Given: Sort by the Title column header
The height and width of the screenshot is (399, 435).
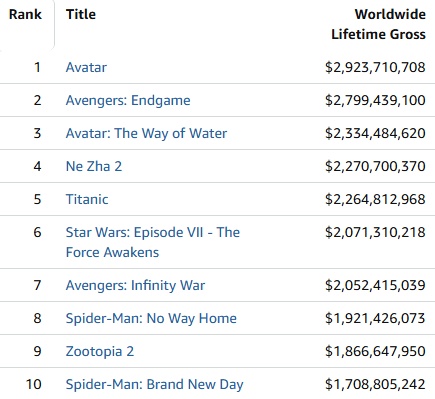Looking at the screenshot, I should point(81,14).
